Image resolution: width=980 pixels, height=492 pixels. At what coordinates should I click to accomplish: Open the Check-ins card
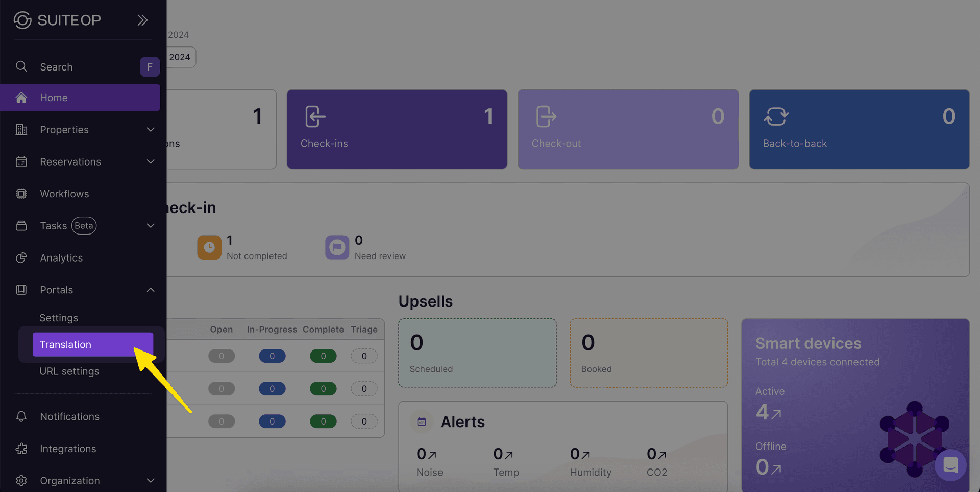pyautogui.click(x=397, y=129)
